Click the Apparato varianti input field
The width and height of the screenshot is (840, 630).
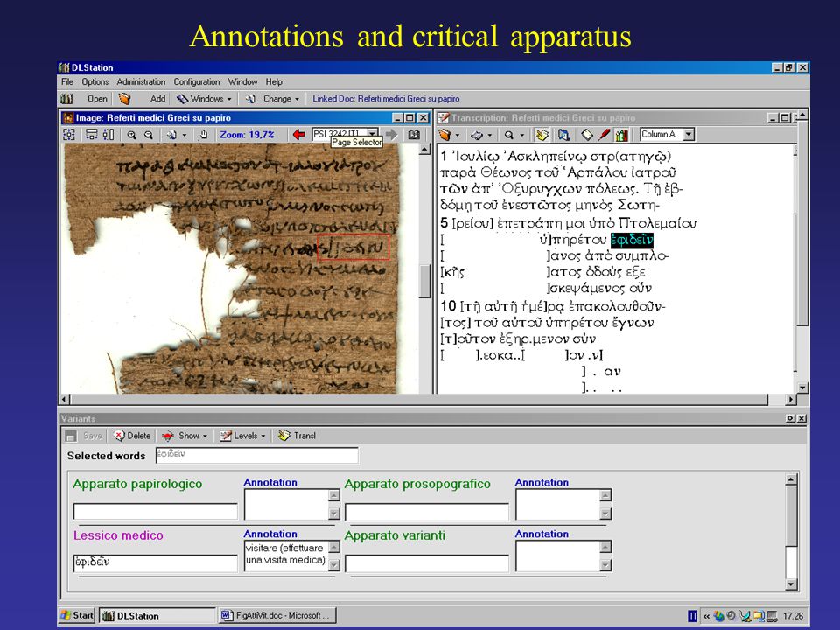click(x=427, y=563)
